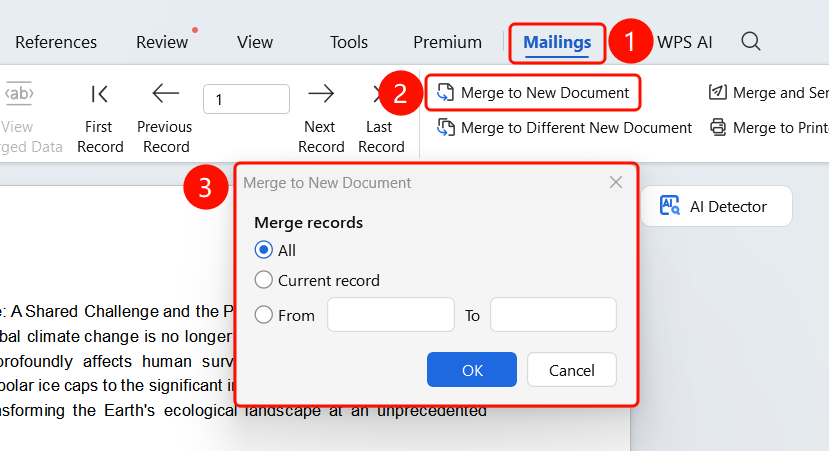Open the WPS AI tab
Screen dimensions: 829x451
click(685, 42)
